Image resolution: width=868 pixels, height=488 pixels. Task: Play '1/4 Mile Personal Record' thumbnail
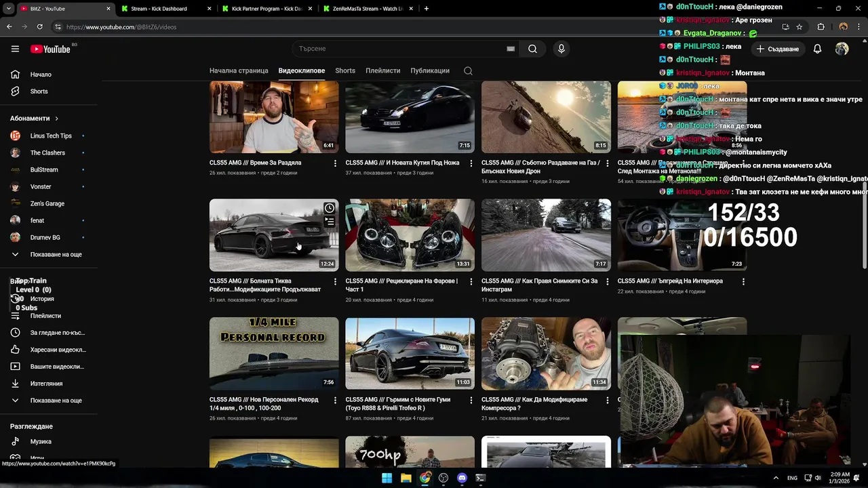274,354
